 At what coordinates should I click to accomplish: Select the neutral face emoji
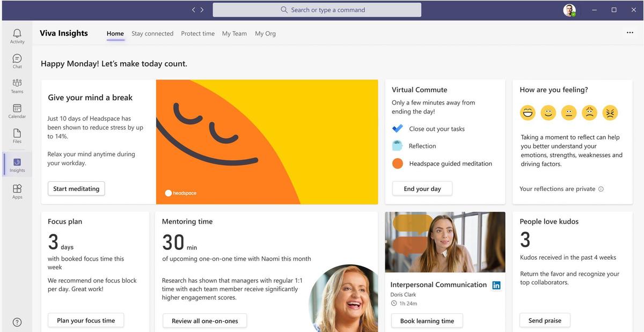pos(569,113)
